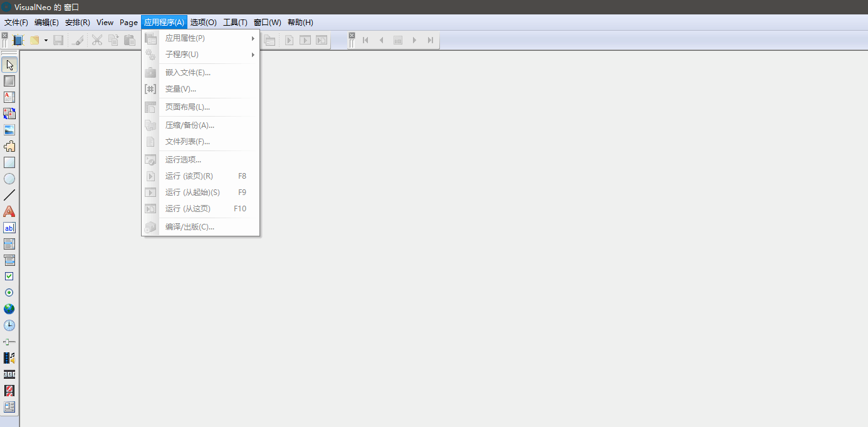
Task: Select the red A Text tool
Action: [x=9, y=211]
